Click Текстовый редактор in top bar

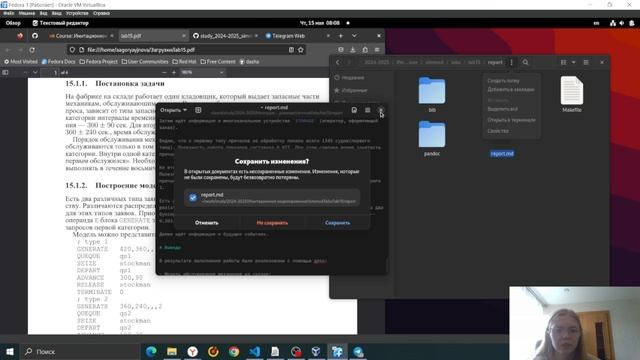click(60, 23)
